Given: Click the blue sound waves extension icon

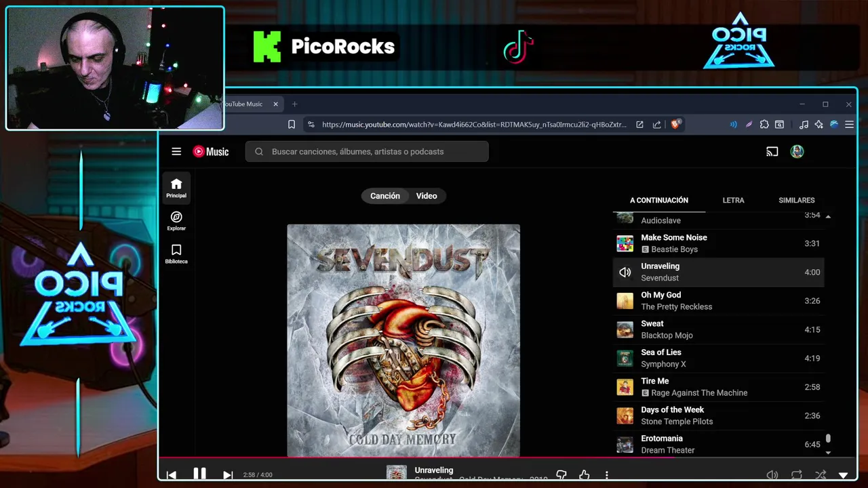Looking at the screenshot, I should pos(734,125).
